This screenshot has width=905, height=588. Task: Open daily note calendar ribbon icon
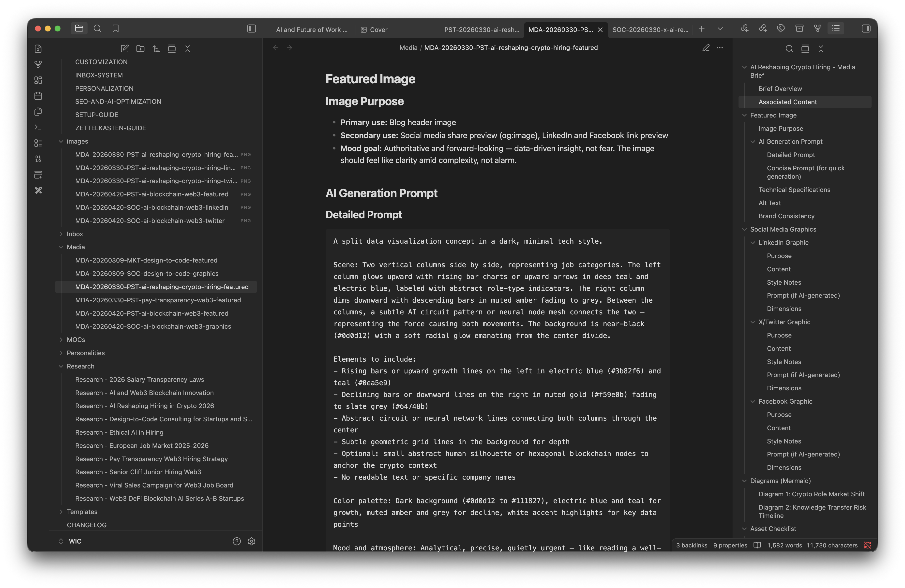38,96
